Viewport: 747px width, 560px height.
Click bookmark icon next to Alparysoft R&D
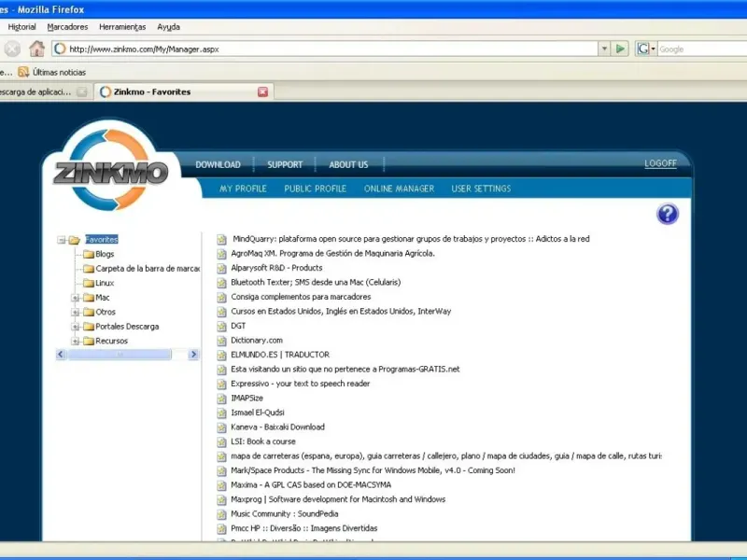coord(221,269)
